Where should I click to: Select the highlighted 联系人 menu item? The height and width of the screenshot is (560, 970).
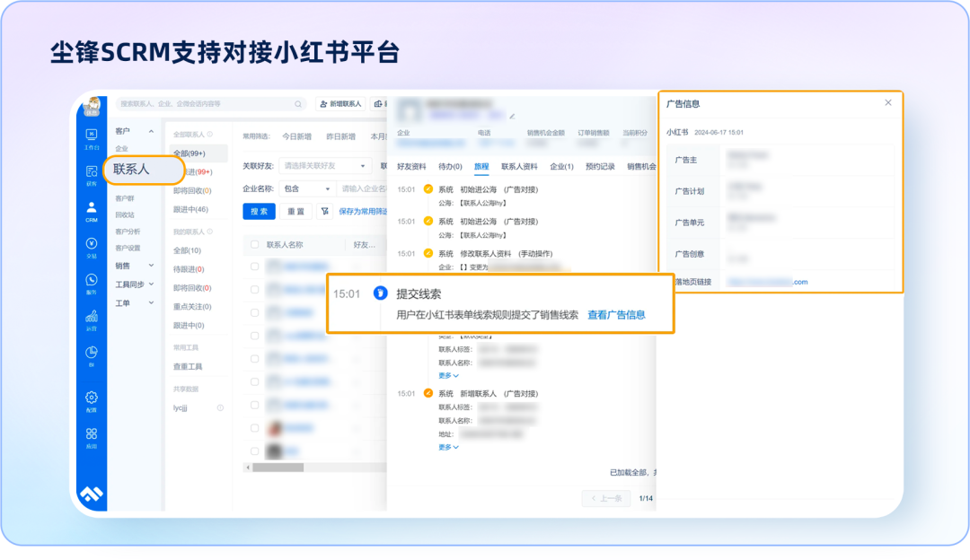point(144,170)
